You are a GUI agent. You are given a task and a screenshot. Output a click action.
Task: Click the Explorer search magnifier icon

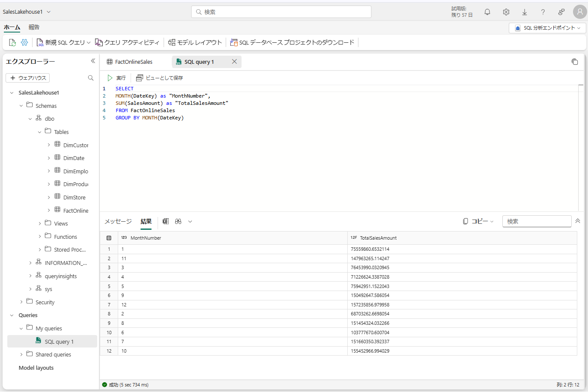(x=91, y=78)
